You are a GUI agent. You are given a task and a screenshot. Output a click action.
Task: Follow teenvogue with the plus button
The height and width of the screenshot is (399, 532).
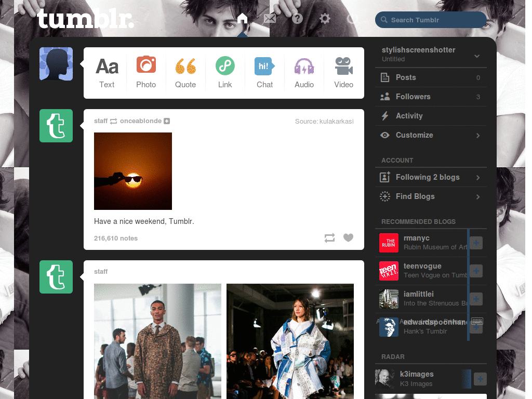[x=476, y=271]
